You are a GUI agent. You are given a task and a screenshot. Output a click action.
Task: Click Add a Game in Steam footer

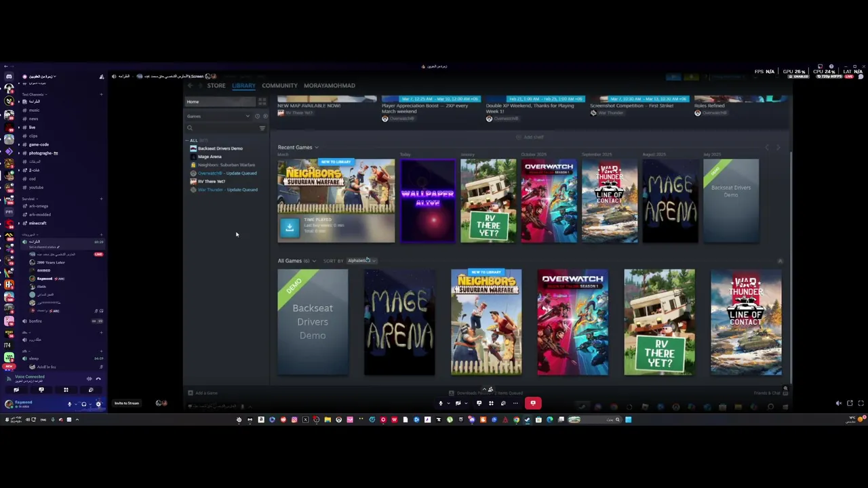pos(203,393)
